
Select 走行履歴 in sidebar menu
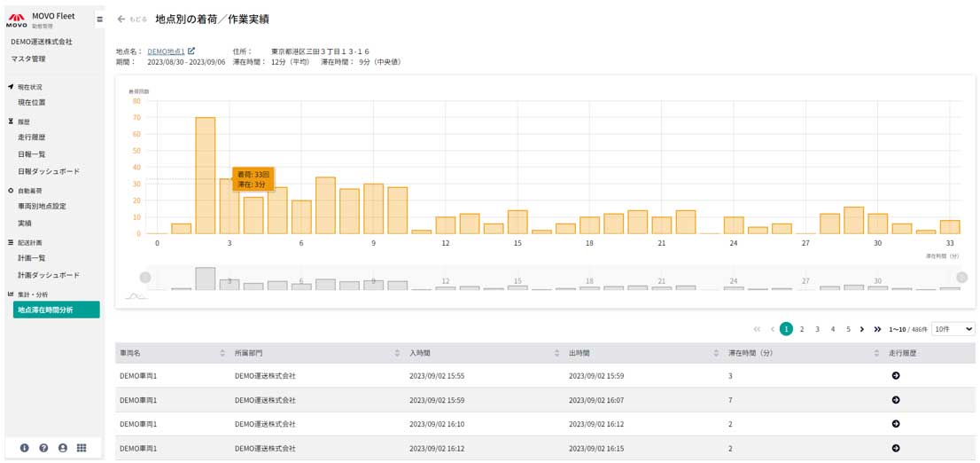tap(32, 137)
